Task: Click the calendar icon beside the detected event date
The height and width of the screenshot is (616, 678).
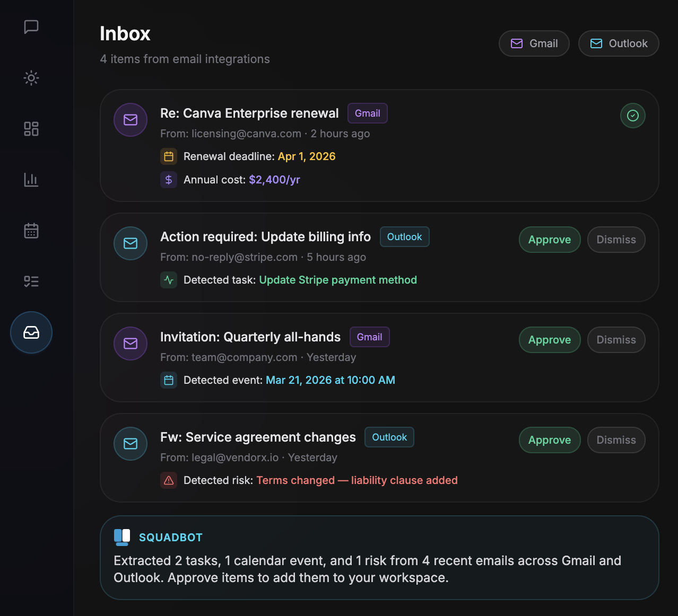Action: tap(169, 380)
